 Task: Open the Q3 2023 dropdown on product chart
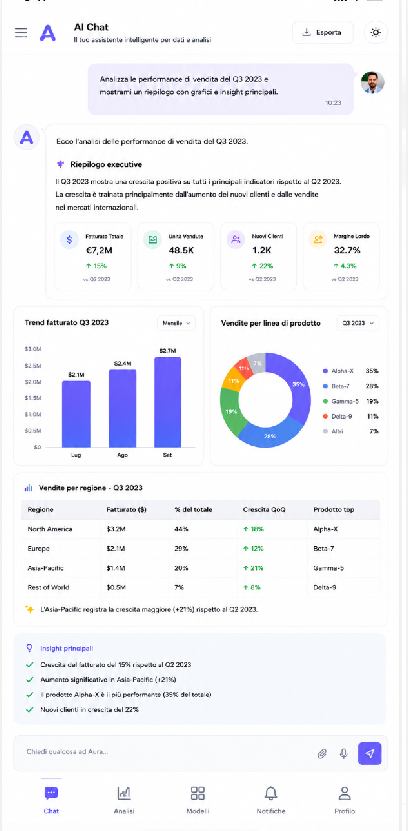point(358,323)
